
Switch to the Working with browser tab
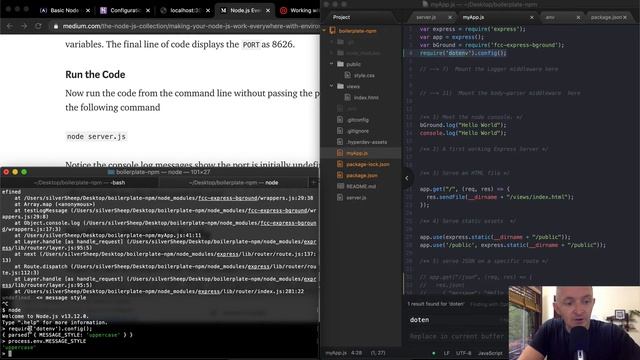coord(300,11)
